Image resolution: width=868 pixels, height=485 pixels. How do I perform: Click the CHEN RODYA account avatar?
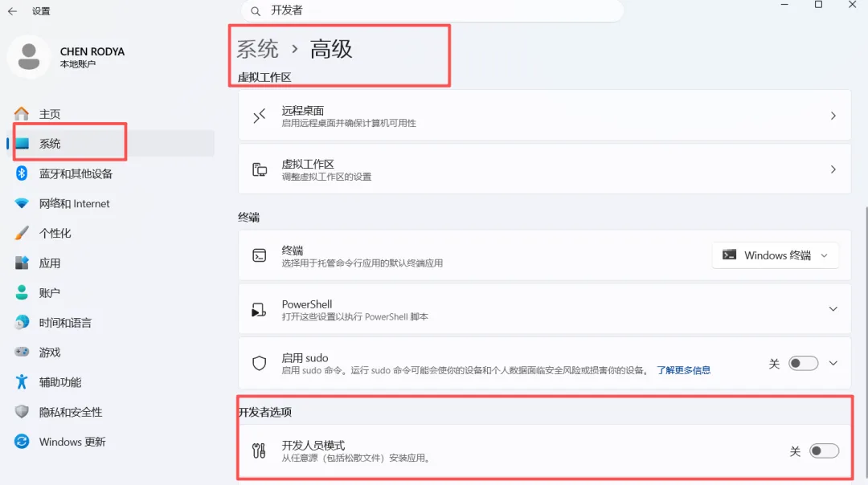(x=29, y=56)
